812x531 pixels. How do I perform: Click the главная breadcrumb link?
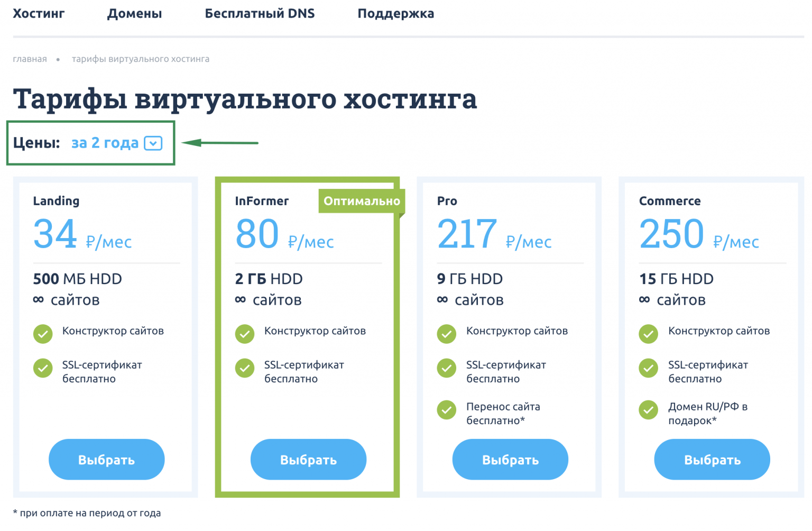30,59
